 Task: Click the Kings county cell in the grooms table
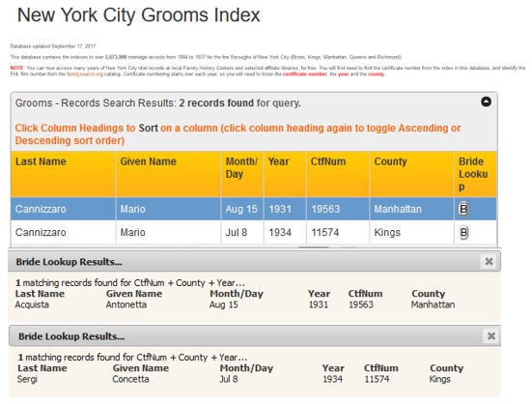387,233
